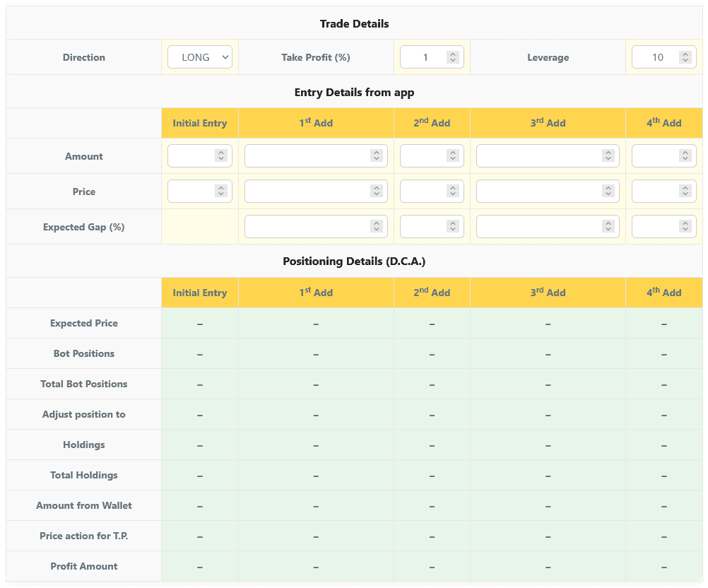
Task: Click the 1st Add Amount spinner
Action: [x=376, y=155]
